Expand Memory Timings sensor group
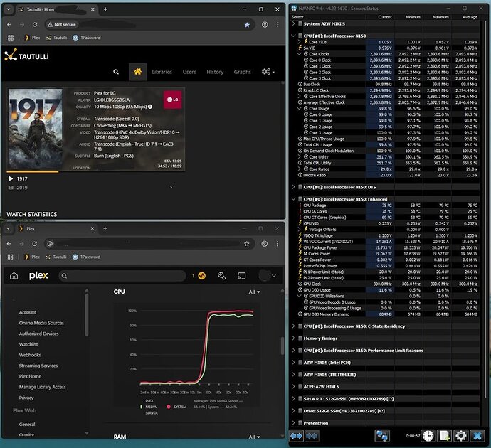This screenshot has width=491, height=448. [x=293, y=338]
